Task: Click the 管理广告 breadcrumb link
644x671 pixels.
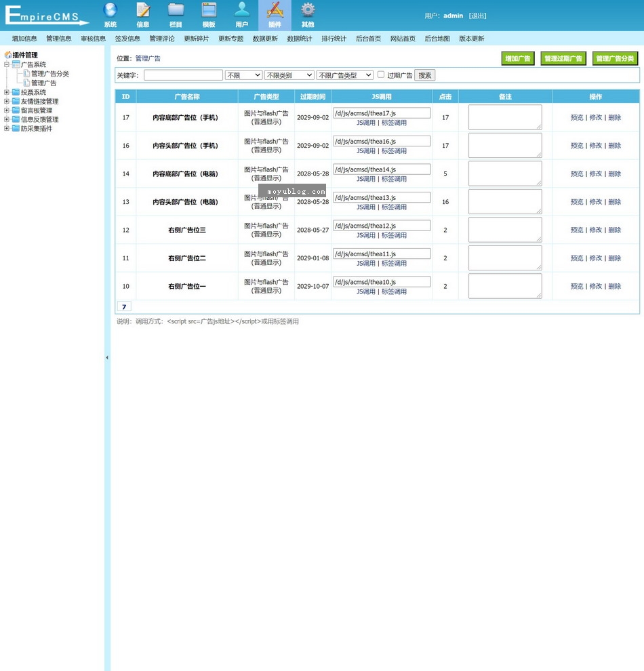Action: [148, 58]
